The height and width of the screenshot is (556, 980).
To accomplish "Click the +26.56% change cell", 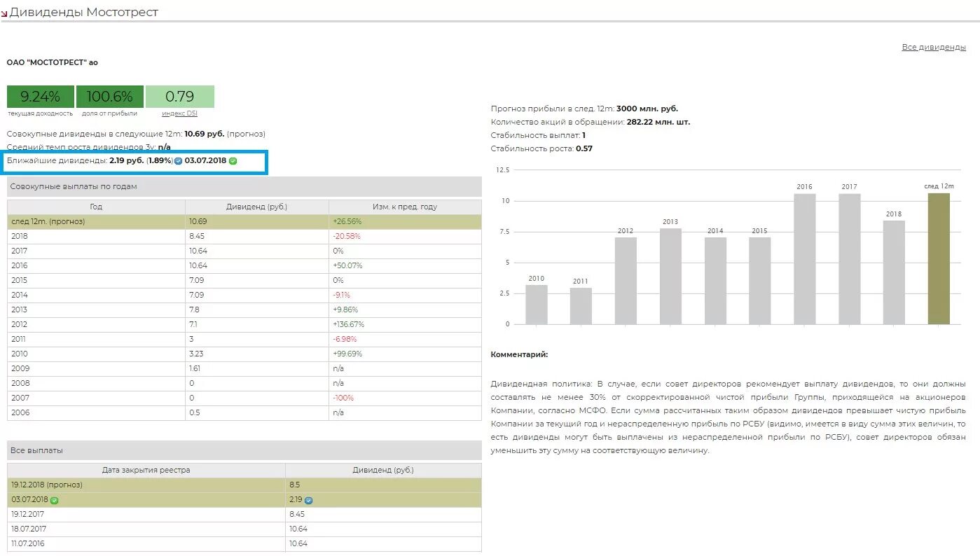I will [x=405, y=221].
